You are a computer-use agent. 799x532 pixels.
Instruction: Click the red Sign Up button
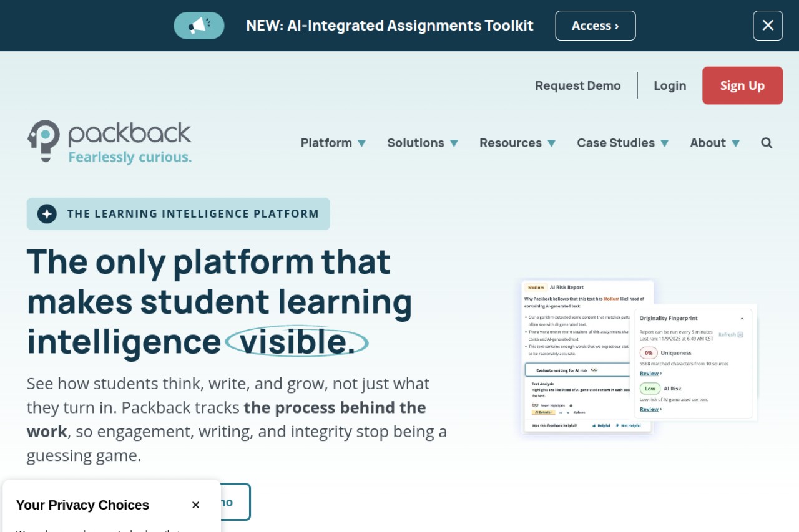point(742,85)
